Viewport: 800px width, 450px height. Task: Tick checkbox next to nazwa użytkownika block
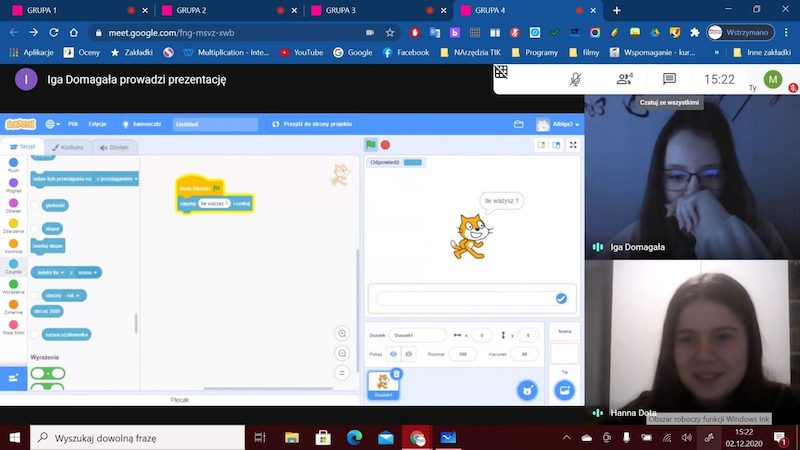(x=35, y=335)
